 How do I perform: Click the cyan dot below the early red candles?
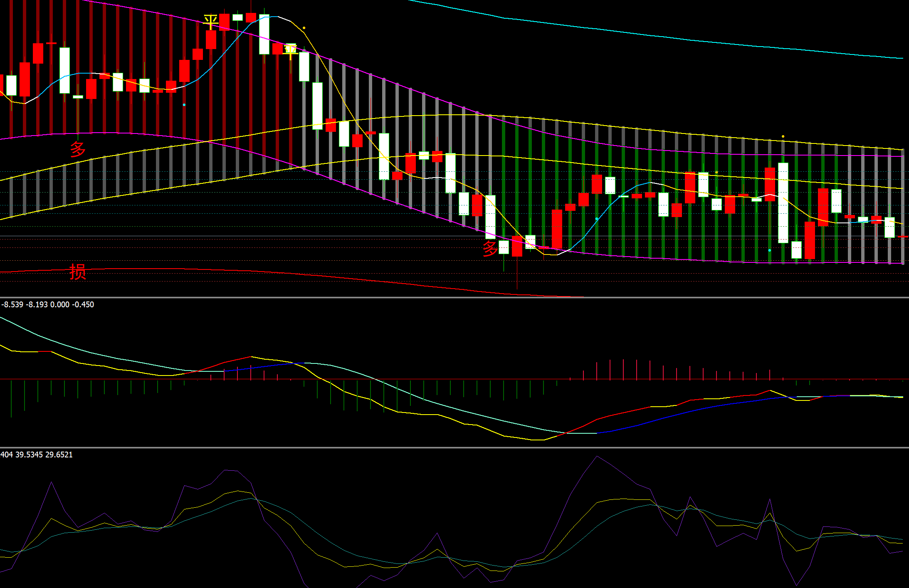pos(184,105)
